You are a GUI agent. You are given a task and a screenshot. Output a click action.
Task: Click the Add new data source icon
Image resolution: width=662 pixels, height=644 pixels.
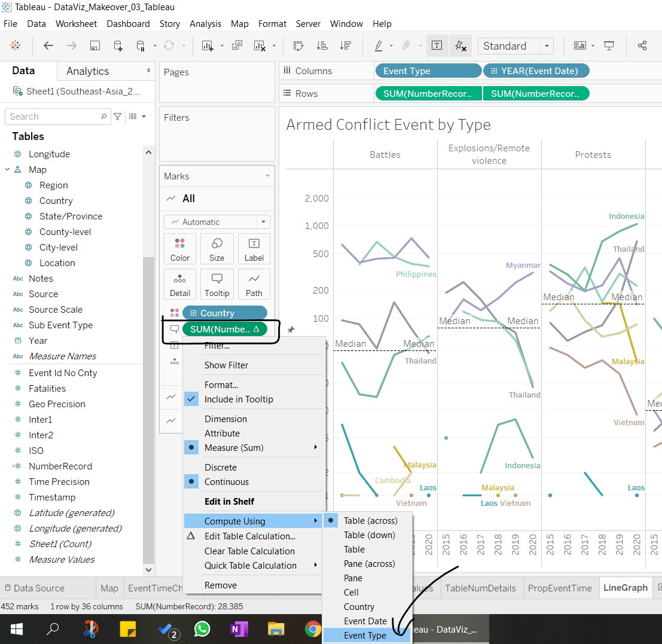click(118, 46)
